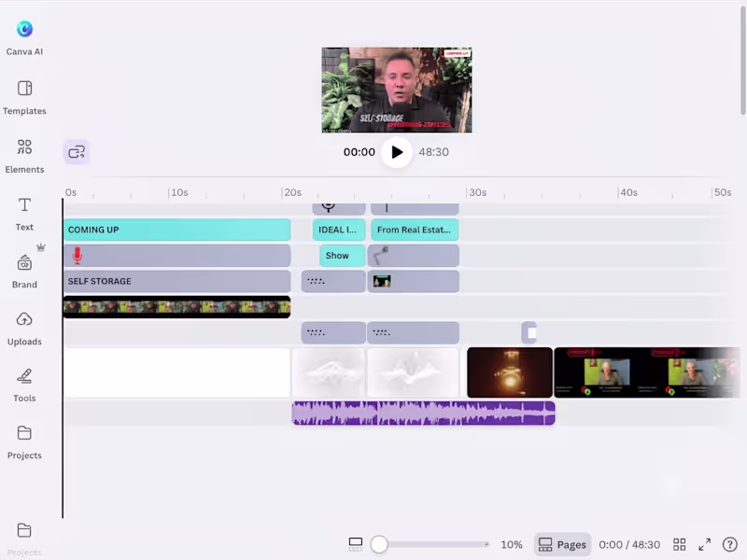Screen dimensions: 747x560
Task: Select the Text tool in sidebar
Action: pyautogui.click(x=24, y=214)
